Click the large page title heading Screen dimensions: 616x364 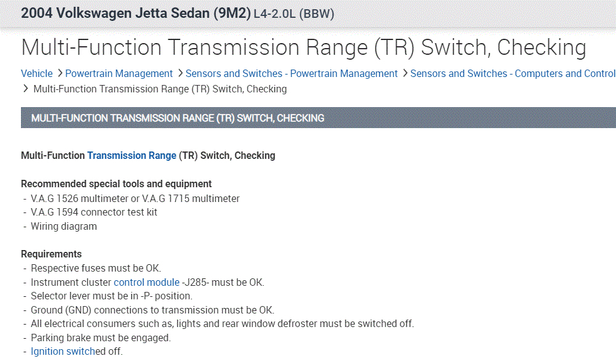pos(303,47)
